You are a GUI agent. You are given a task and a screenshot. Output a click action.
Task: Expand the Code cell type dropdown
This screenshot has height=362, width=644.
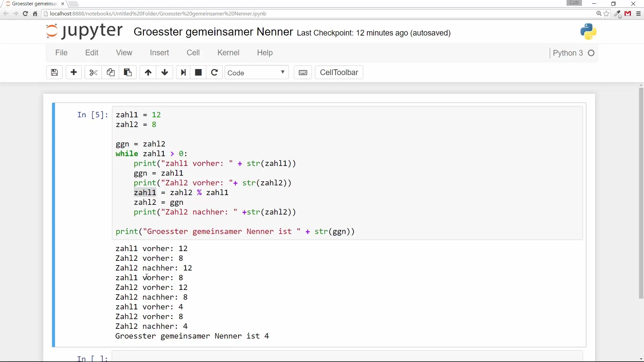[x=256, y=73]
